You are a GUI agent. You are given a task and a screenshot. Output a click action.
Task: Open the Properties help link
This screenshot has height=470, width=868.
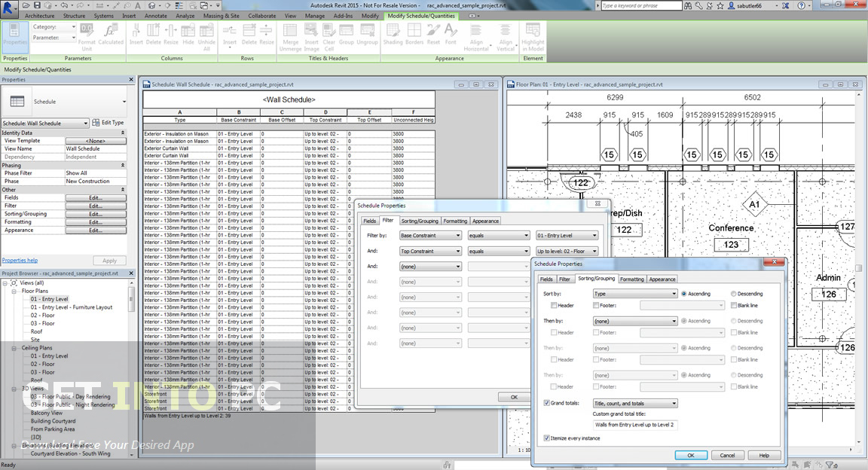[x=20, y=260]
